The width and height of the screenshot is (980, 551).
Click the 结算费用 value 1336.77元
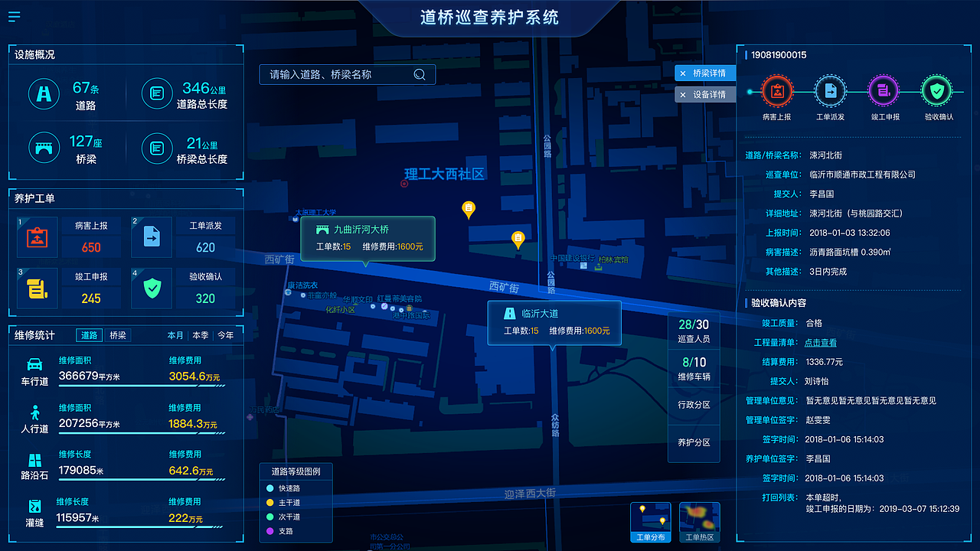click(824, 362)
